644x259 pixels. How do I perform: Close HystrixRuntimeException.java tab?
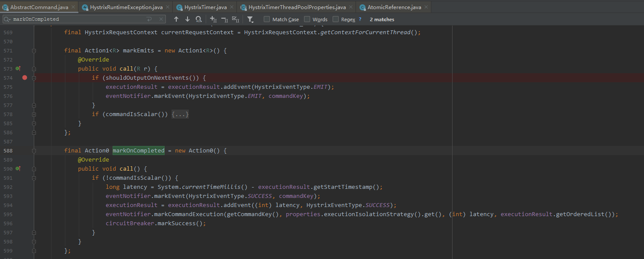pos(167,7)
